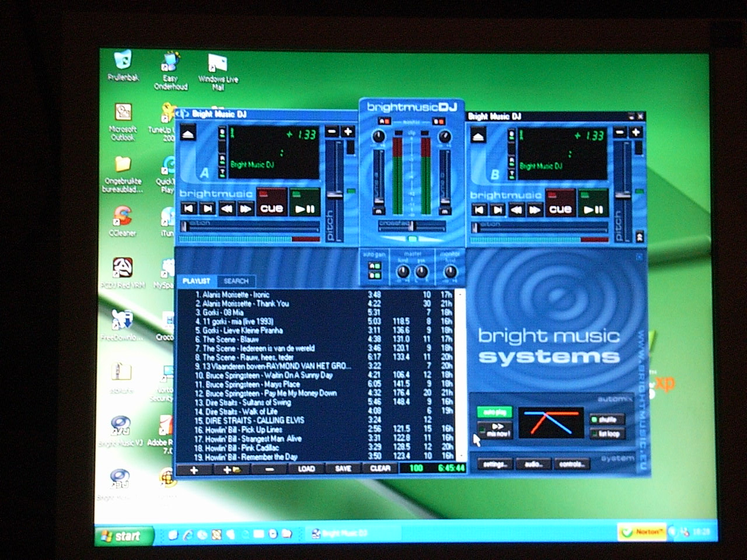Click deck B position slider
747x560 pixels.
(539, 227)
